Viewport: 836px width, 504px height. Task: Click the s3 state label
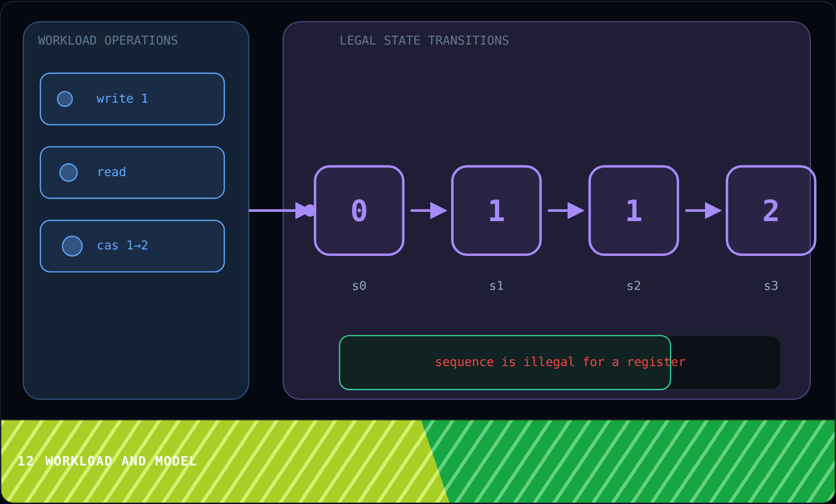click(771, 286)
